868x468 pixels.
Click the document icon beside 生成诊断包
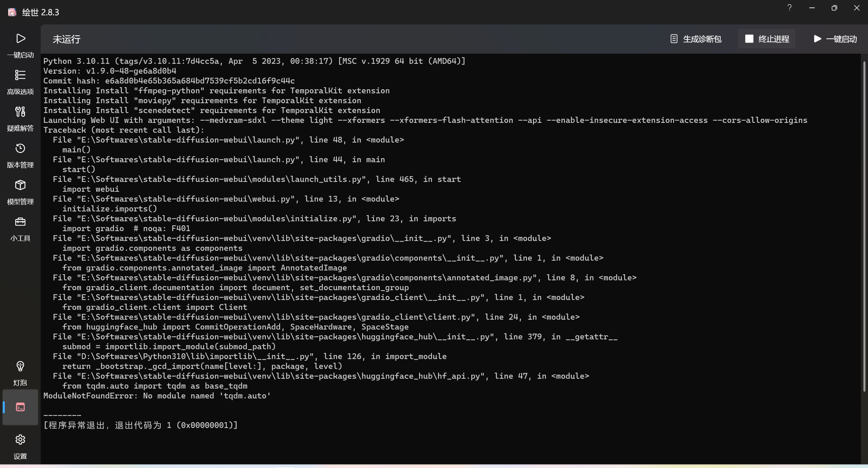click(x=674, y=39)
